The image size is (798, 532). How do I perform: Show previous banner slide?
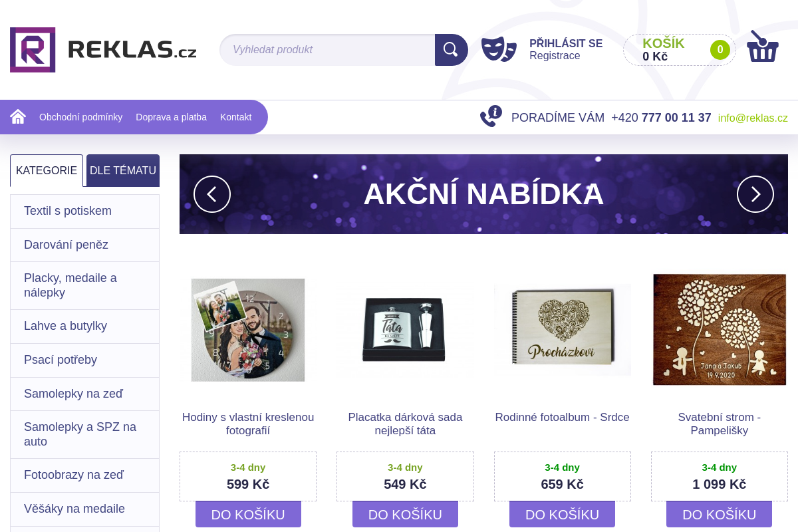(212, 194)
